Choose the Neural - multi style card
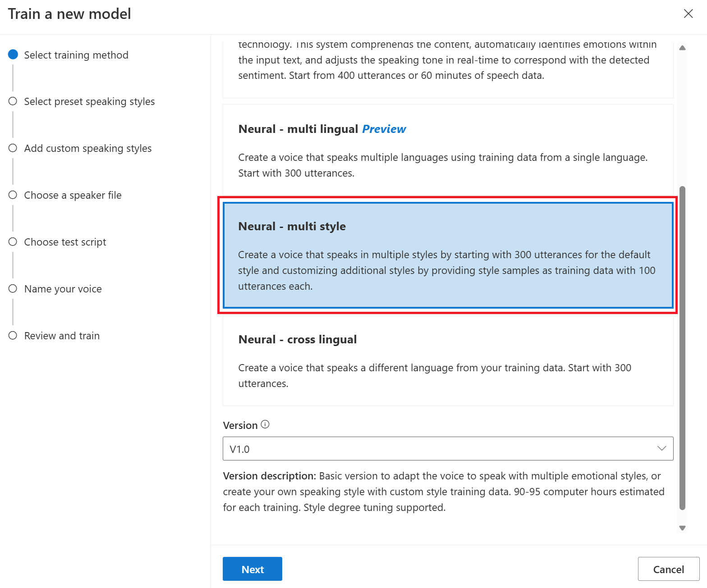This screenshot has height=588, width=707. (448, 255)
